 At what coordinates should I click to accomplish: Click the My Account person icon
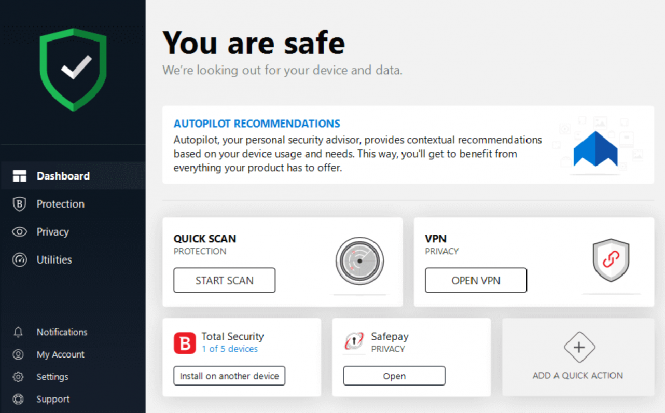click(x=18, y=354)
